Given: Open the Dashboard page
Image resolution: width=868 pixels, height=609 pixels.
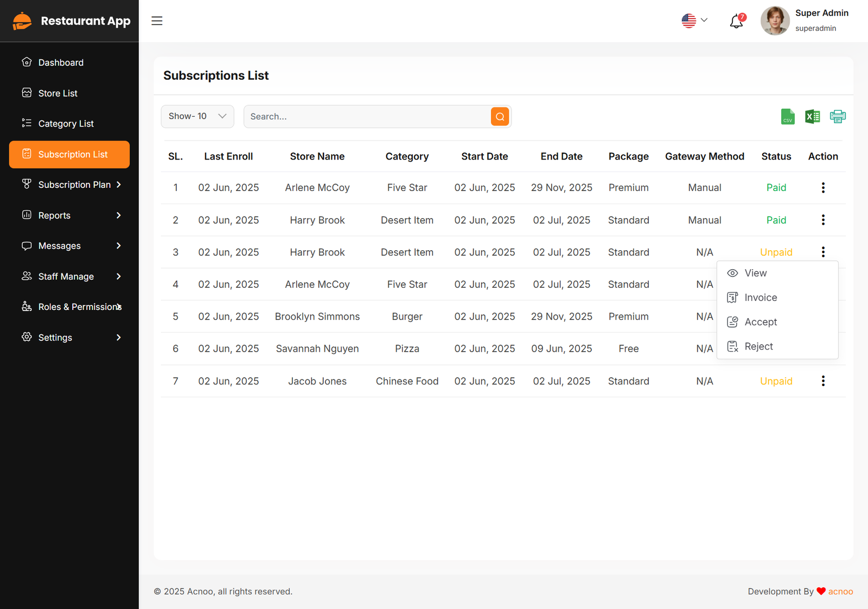Looking at the screenshot, I should 61,63.
